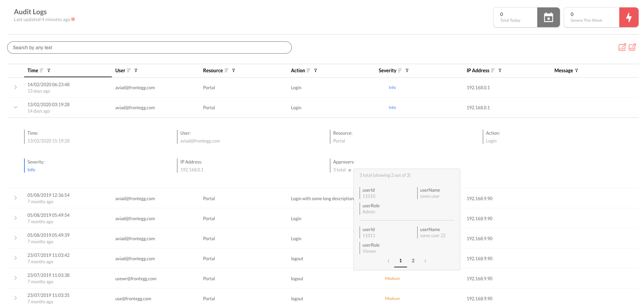Export audit logs as CSV
This screenshot has height=304, width=644.
click(622, 47)
